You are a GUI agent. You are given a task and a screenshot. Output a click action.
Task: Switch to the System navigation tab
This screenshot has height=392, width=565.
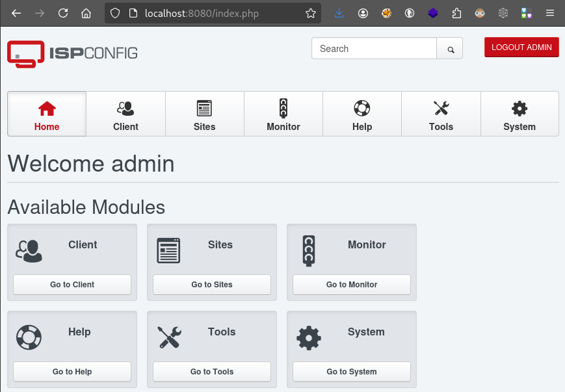(x=519, y=114)
